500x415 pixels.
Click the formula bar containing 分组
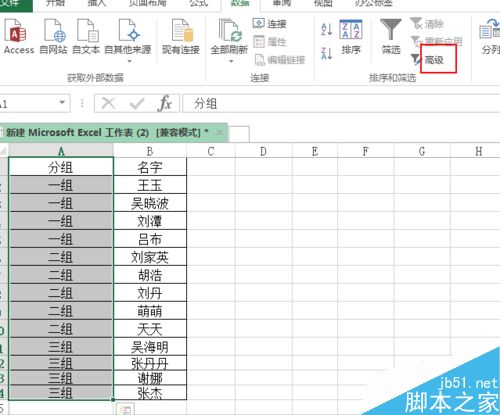coord(341,103)
